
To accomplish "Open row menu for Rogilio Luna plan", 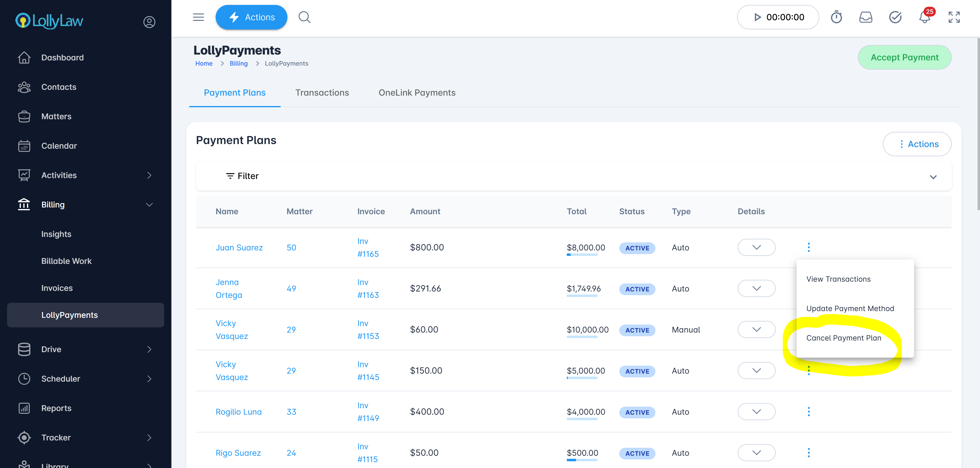I will click(x=809, y=412).
